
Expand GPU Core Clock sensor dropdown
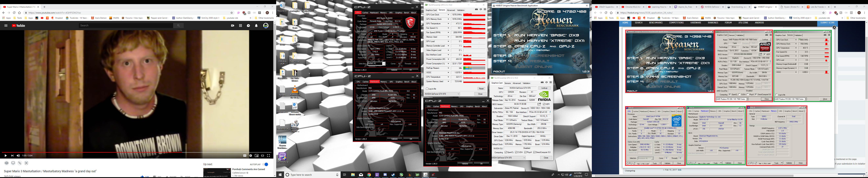[448, 15]
